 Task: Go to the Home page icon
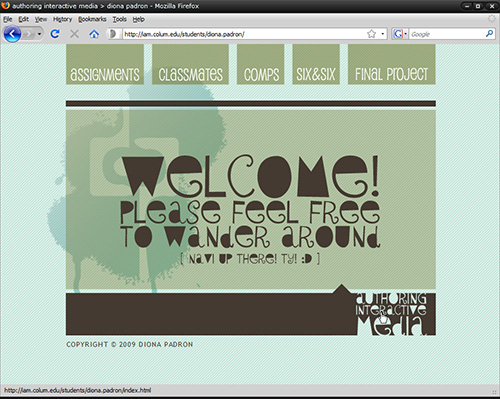pos(94,34)
